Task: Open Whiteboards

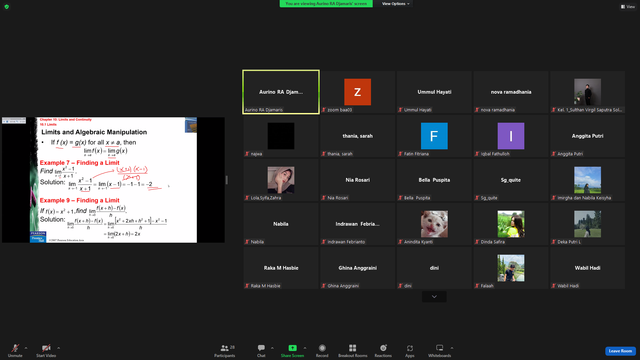Action: click(440, 350)
